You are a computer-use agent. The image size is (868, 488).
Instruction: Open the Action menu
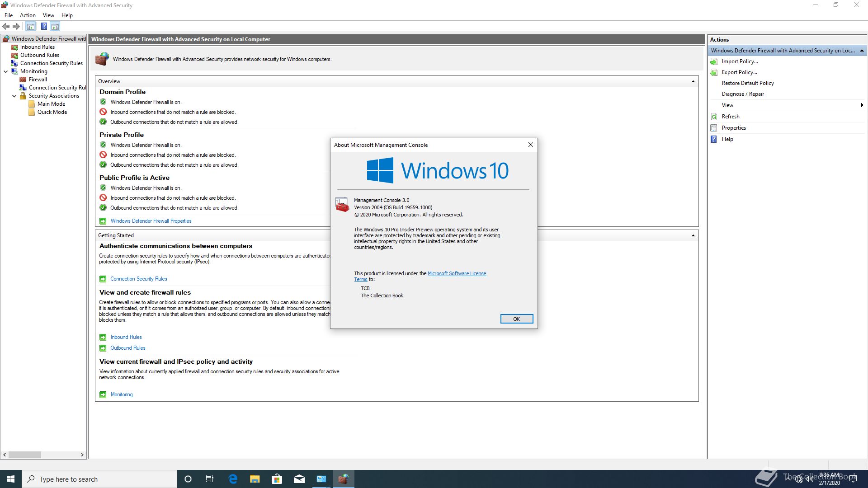click(28, 15)
